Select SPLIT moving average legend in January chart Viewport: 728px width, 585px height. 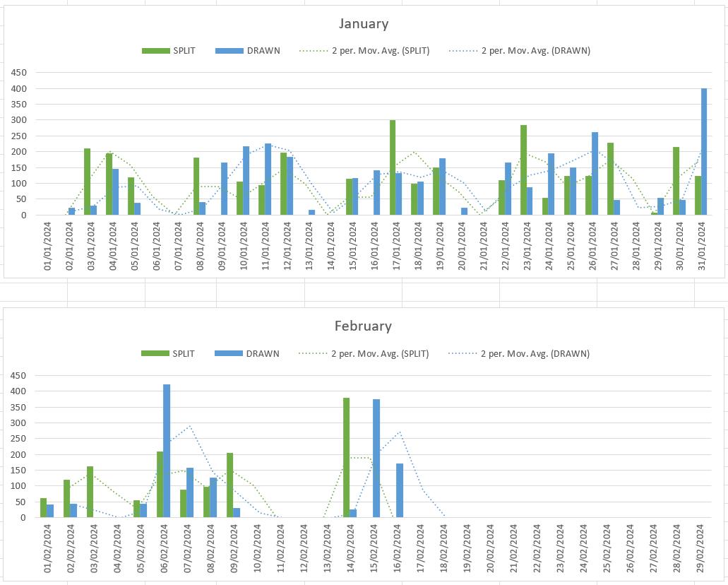364,51
